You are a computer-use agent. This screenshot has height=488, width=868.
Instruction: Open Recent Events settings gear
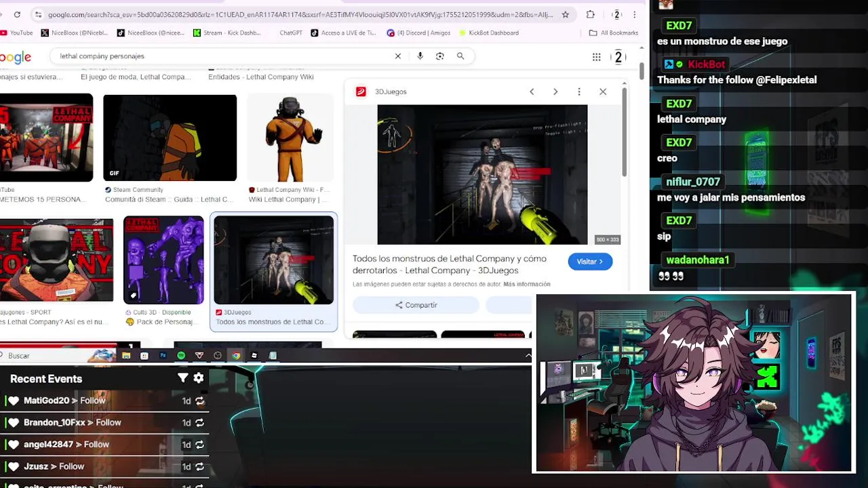tap(199, 378)
